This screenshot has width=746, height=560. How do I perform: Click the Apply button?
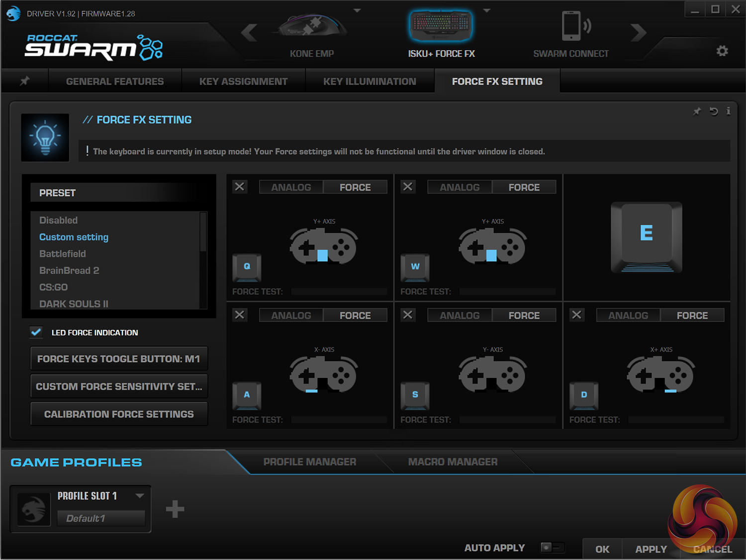(x=651, y=549)
